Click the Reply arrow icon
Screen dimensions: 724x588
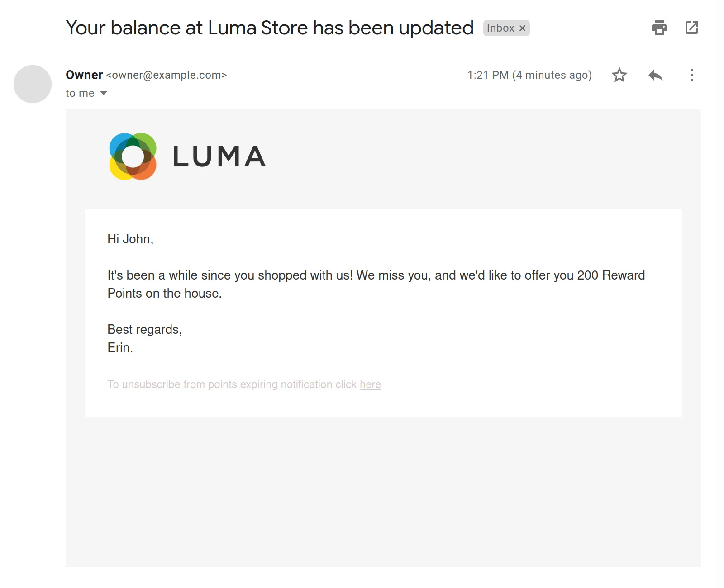click(x=655, y=75)
